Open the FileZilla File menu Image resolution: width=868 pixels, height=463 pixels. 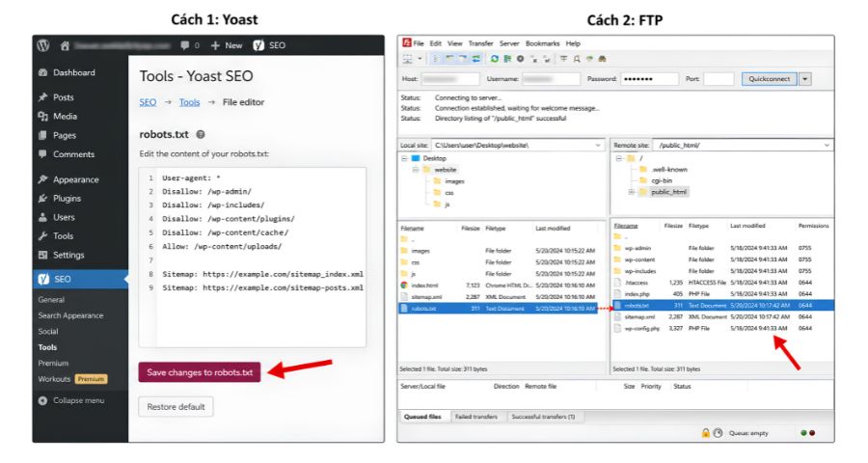(x=419, y=43)
